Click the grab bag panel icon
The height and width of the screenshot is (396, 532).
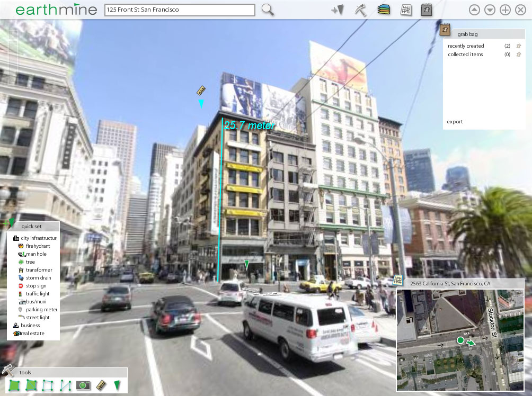point(445,30)
